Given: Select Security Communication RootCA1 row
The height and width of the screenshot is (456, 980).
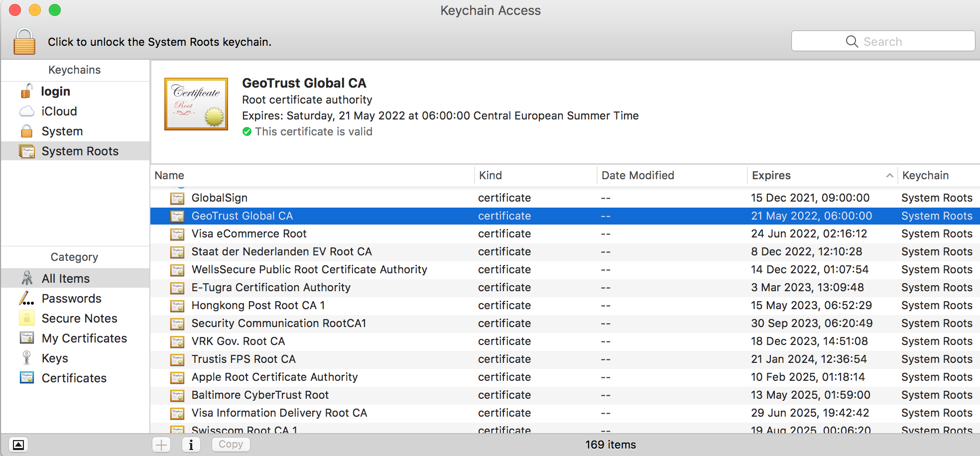Looking at the screenshot, I should [565, 323].
